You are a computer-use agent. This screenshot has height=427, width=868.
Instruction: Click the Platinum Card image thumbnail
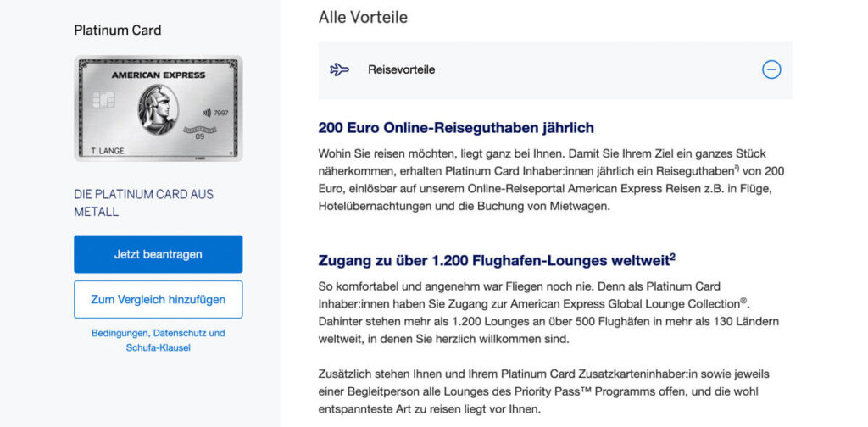[x=159, y=108]
